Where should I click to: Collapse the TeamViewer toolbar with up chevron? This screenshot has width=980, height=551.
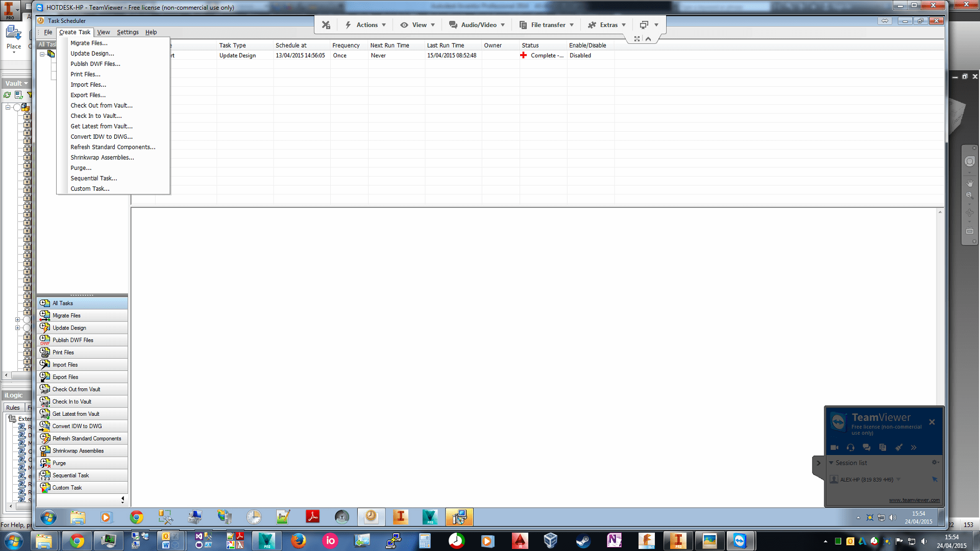648,39
